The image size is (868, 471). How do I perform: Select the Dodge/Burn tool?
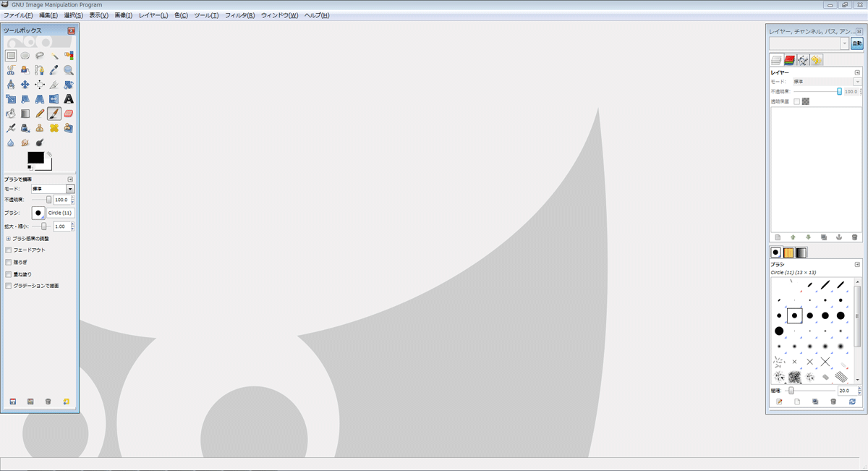coord(40,143)
